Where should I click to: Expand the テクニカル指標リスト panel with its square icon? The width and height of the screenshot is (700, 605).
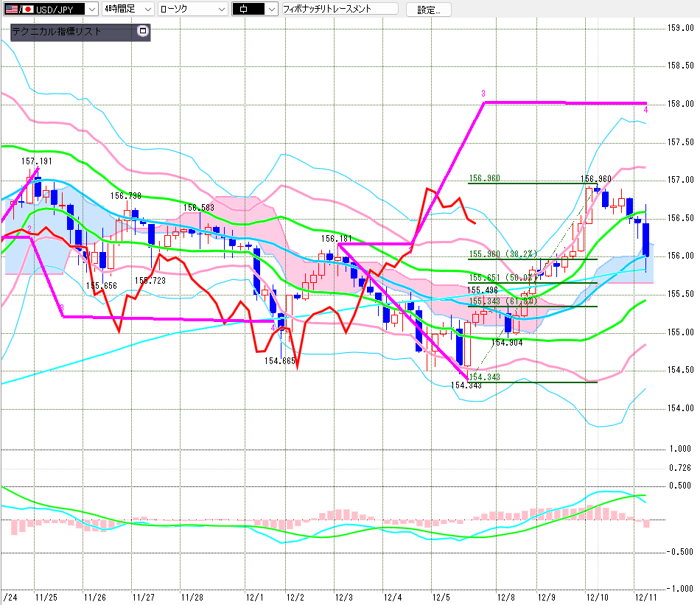tap(143, 32)
